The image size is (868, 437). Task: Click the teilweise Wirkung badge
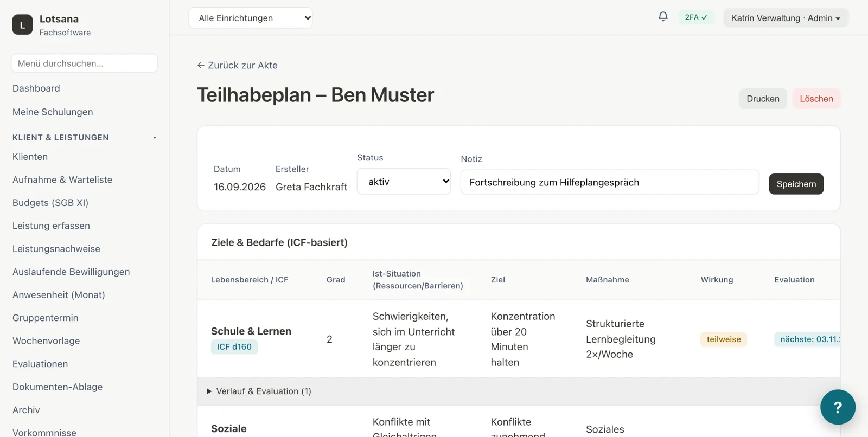pyautogui.click(x=724, y=339)
